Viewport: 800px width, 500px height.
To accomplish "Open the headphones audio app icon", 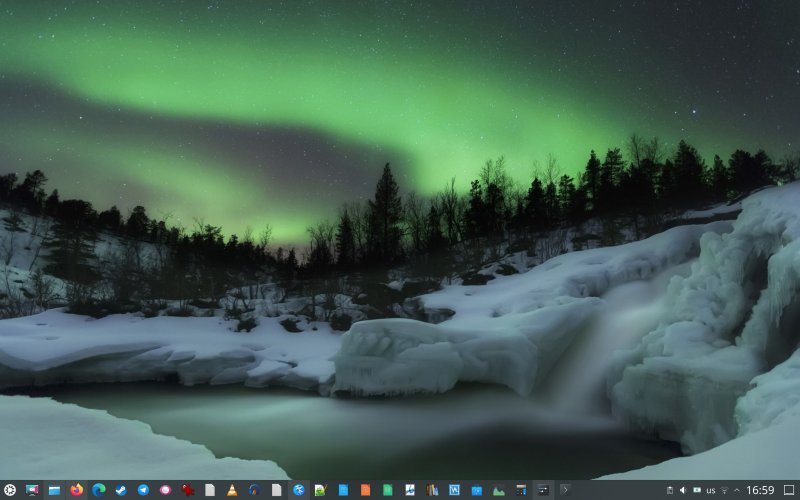I will click(255, 490).
